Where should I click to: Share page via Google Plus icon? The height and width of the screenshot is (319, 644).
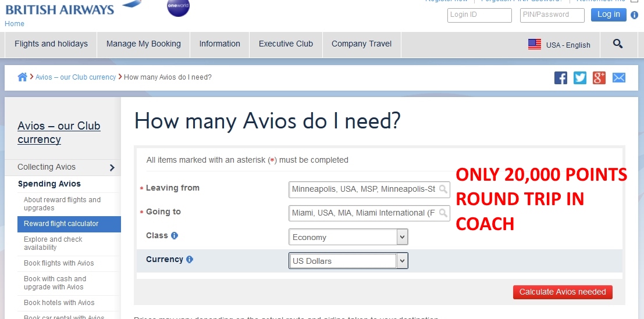point(599,78)
